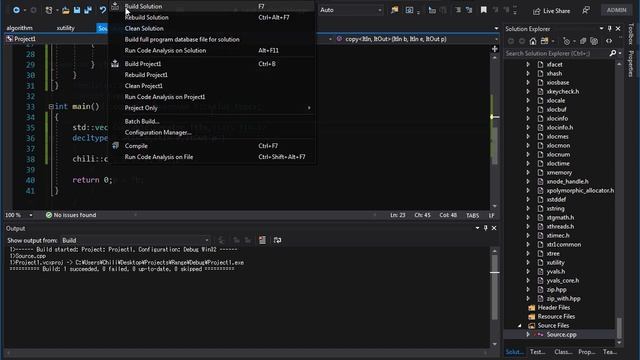The image size is (640, 360).
Task: Collapse the int main() code block
Action: [51, 107]
